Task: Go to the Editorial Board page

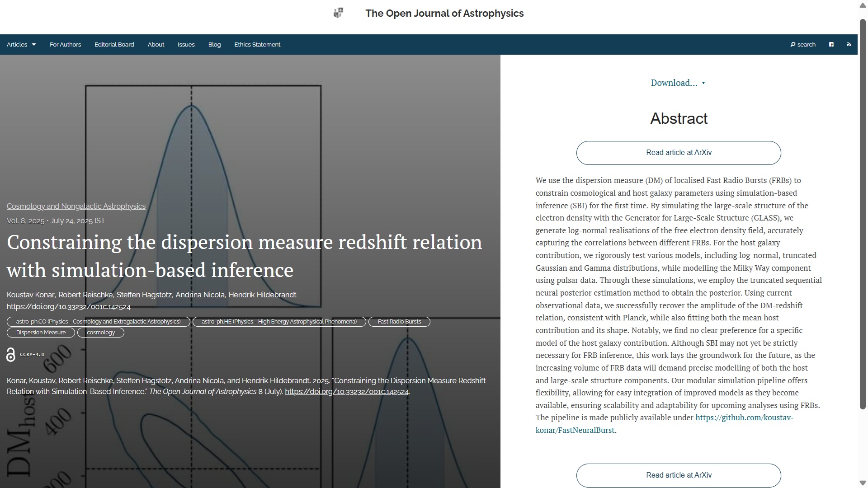Action: click(x=114, y=44)
